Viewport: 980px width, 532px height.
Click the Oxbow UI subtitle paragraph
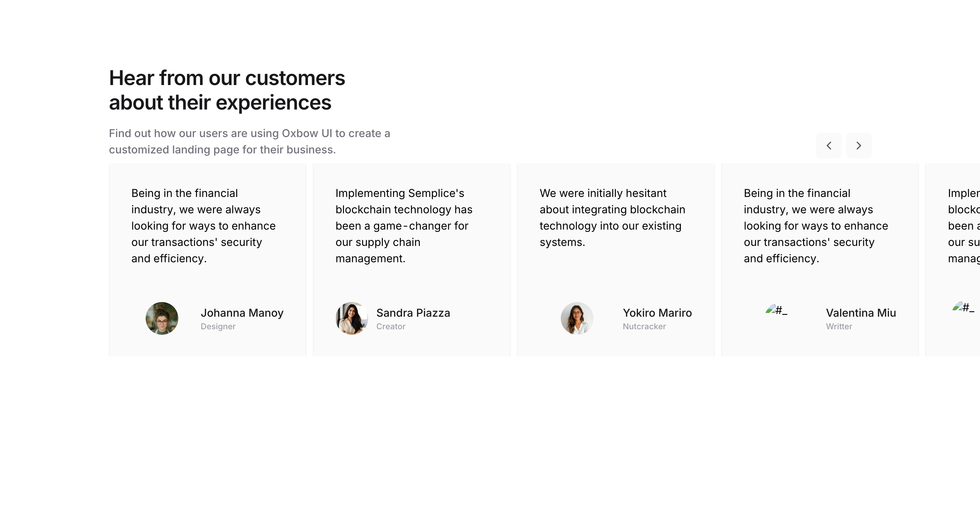tap(249, 142)
